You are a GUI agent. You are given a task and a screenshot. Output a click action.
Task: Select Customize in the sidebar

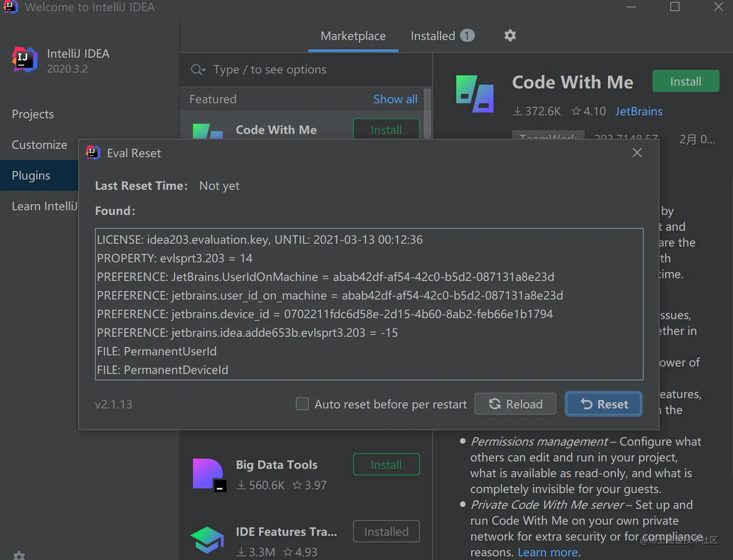point(39,144)
